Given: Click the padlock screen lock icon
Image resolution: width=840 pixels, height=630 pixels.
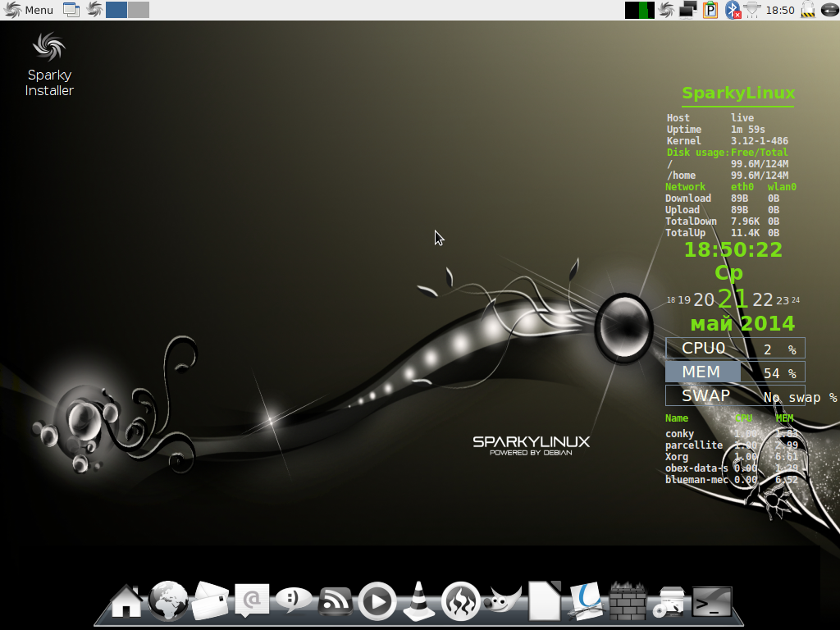Looking at the screenshot, I should [x=808, y=10].
